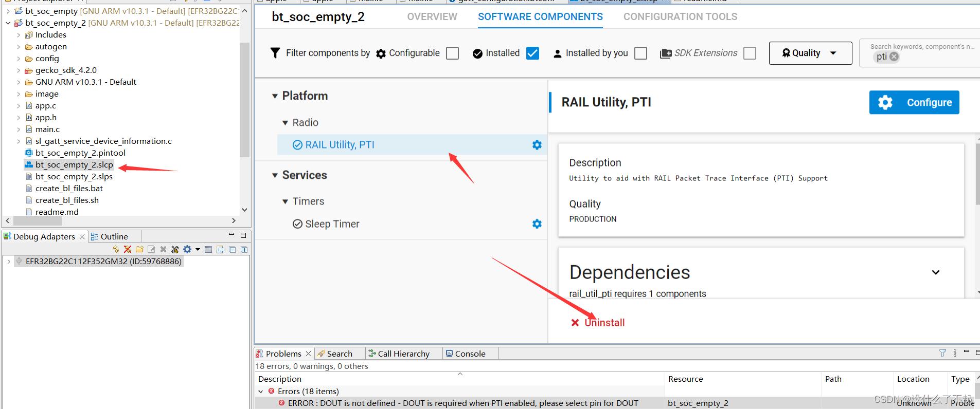Maximize the Debug Adapters panel

coord(243,235)
